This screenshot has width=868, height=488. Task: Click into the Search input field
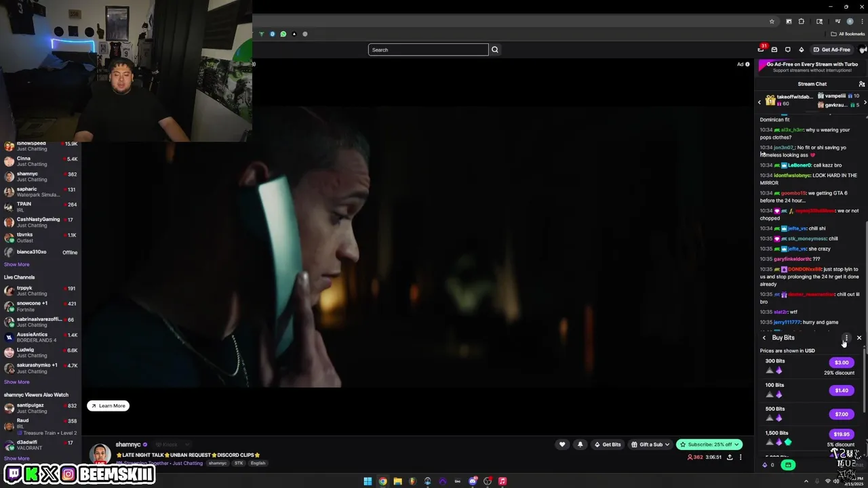[x=428, y=49]
